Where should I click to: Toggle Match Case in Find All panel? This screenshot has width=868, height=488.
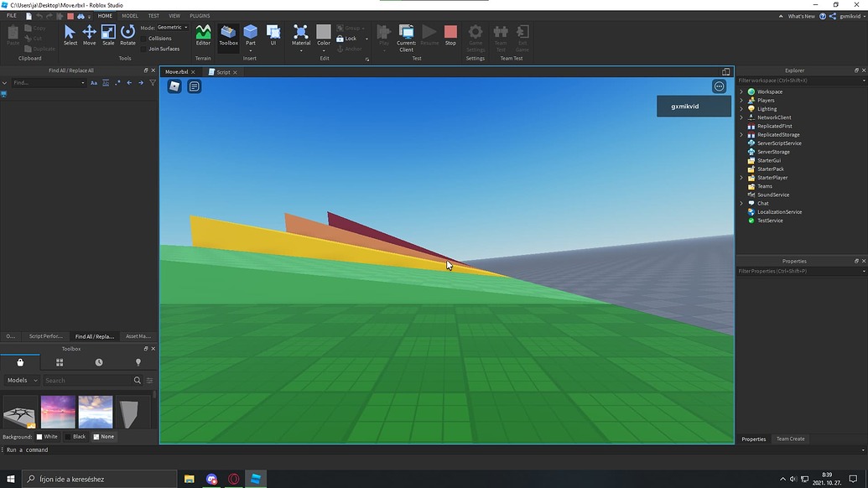pyautogui.click(x=94, y=83)
